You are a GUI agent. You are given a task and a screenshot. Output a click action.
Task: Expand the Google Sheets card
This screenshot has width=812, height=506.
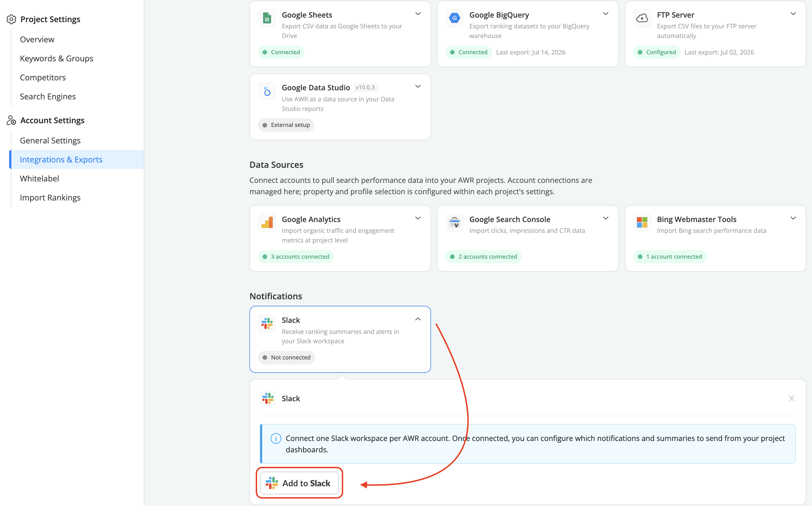click(x=418, y=14)
